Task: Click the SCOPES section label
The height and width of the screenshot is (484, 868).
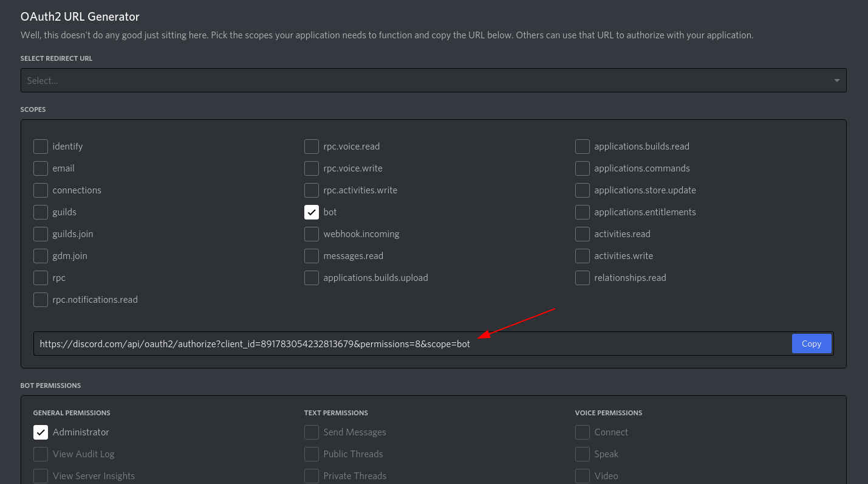Action: (33, 109)
